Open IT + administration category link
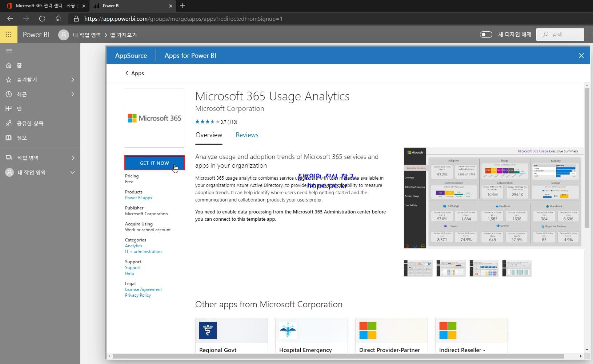593x364 pixels. [x=143, y=252]
